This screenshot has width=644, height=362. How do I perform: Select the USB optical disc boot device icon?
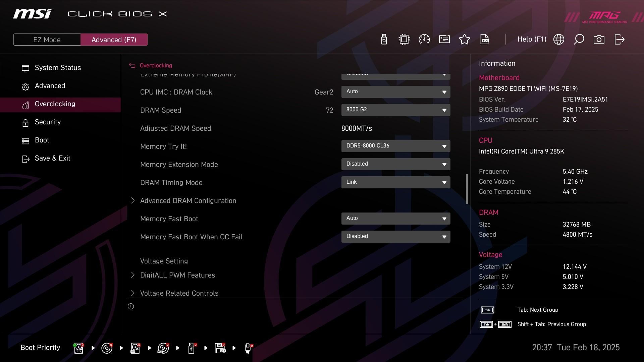pos(163,348)
